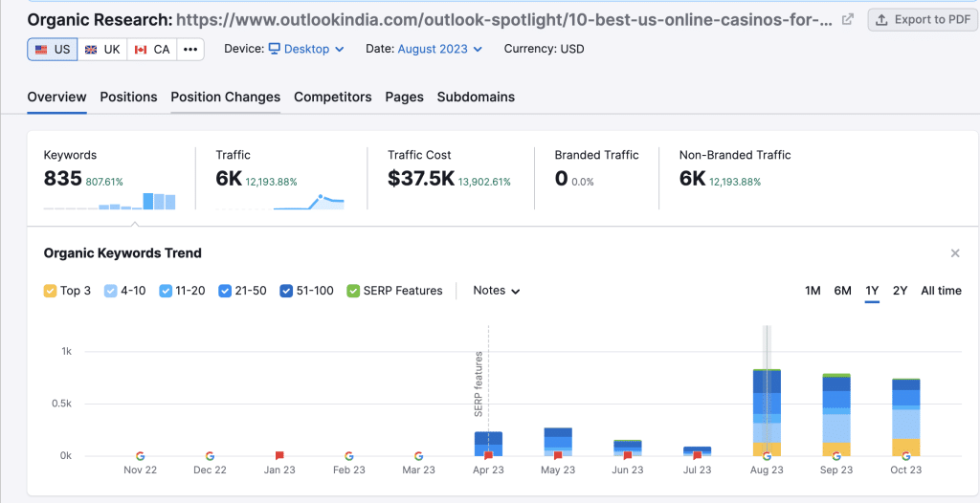The height and width of the screenshot is (503, 980).
Task: Toggle the 11-20 positions checkbox
Action: (166, 291)
